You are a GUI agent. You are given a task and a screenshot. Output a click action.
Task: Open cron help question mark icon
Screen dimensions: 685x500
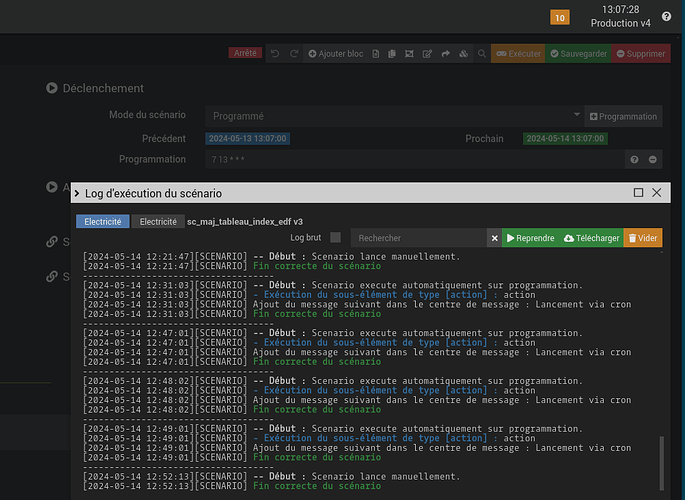pos(634,159)
